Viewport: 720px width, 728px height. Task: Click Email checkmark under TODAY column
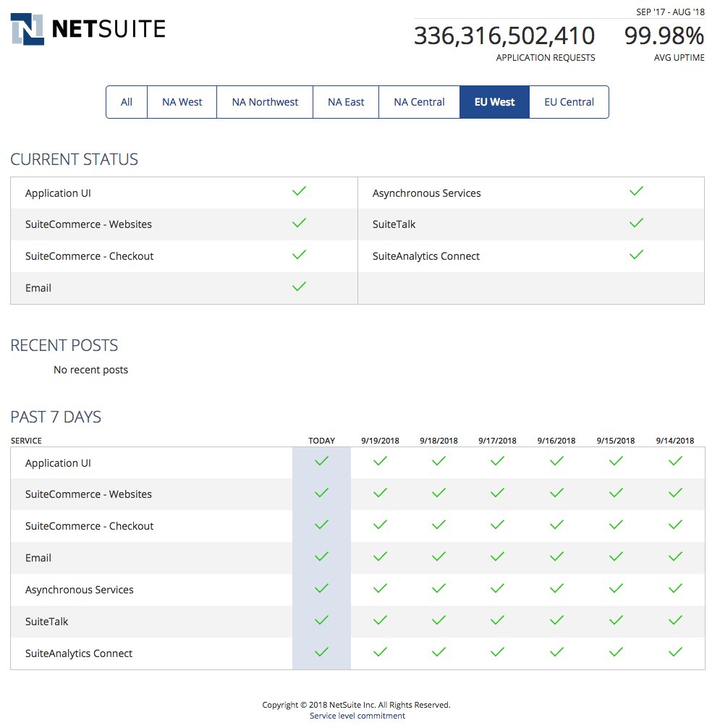322,556
